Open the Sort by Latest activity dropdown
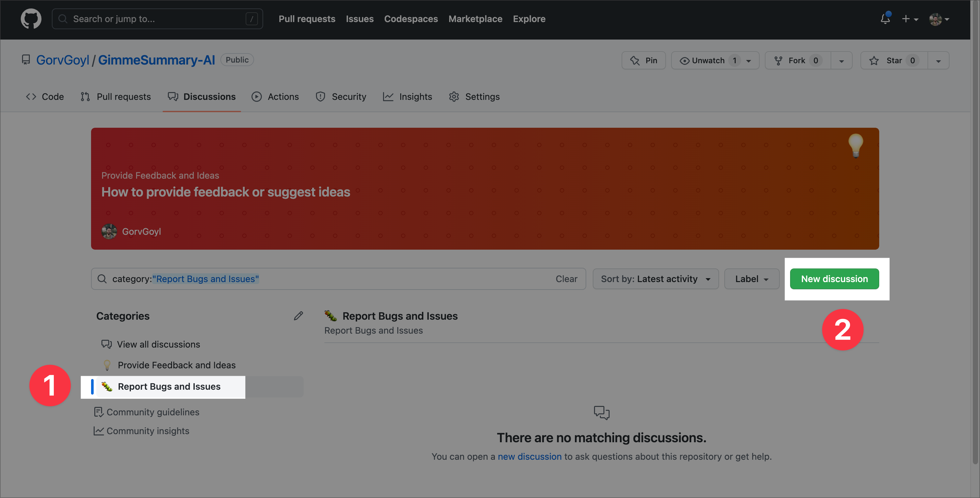Screen dimensions: 980x498 (656, 279)
